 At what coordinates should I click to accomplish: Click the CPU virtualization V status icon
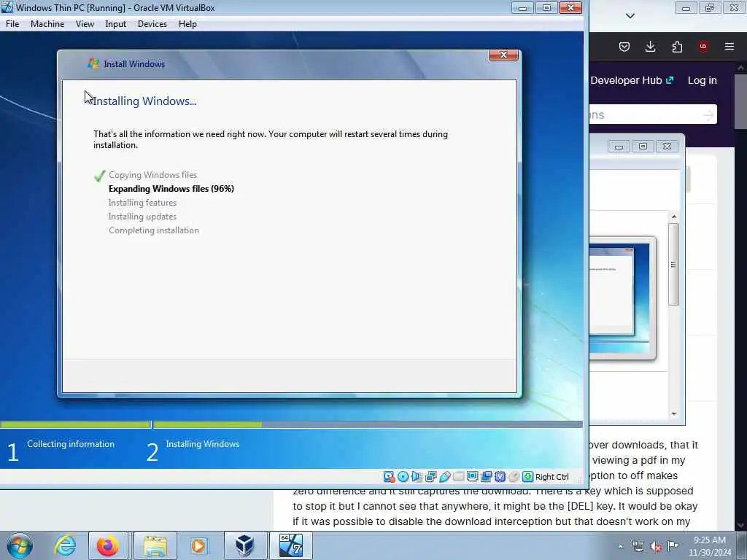pos(500,477)
